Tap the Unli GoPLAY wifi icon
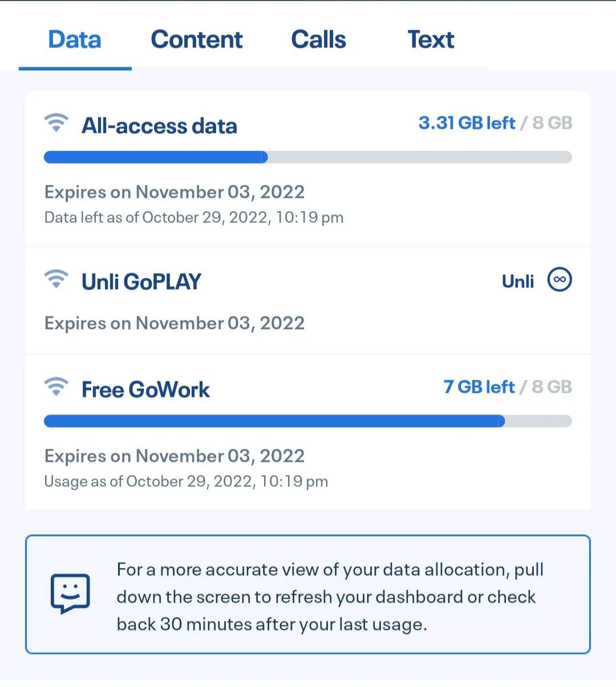616x687 pixels. [x=56, y=279]
